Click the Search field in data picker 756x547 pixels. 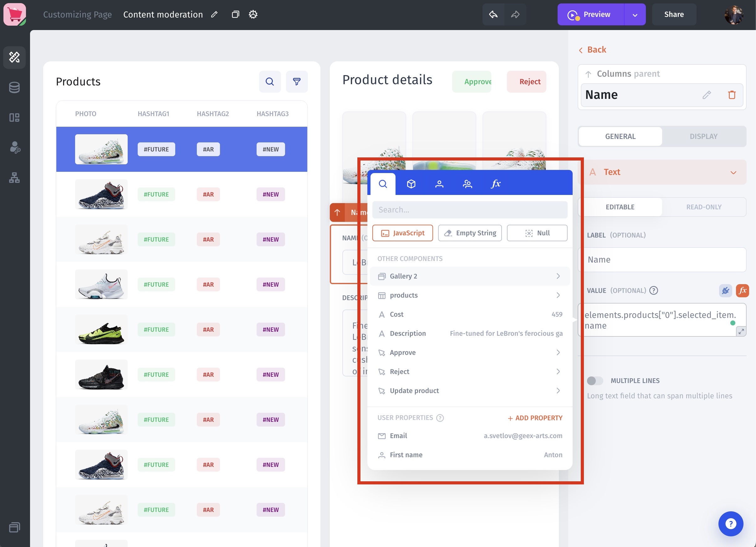(x=469, y=210)
